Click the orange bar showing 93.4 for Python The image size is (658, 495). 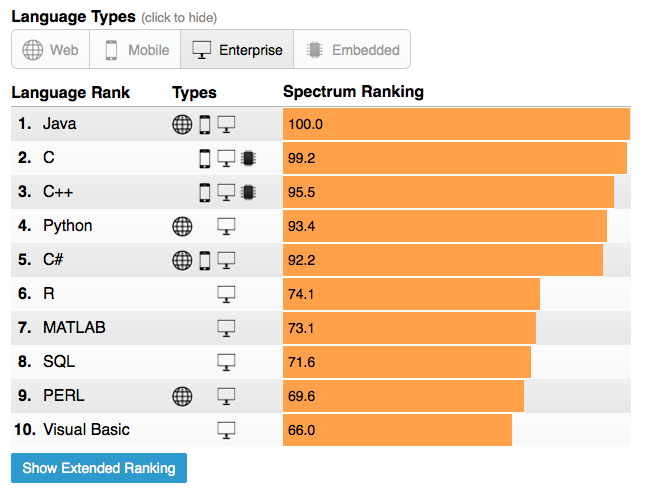click(x=445, y=227)
